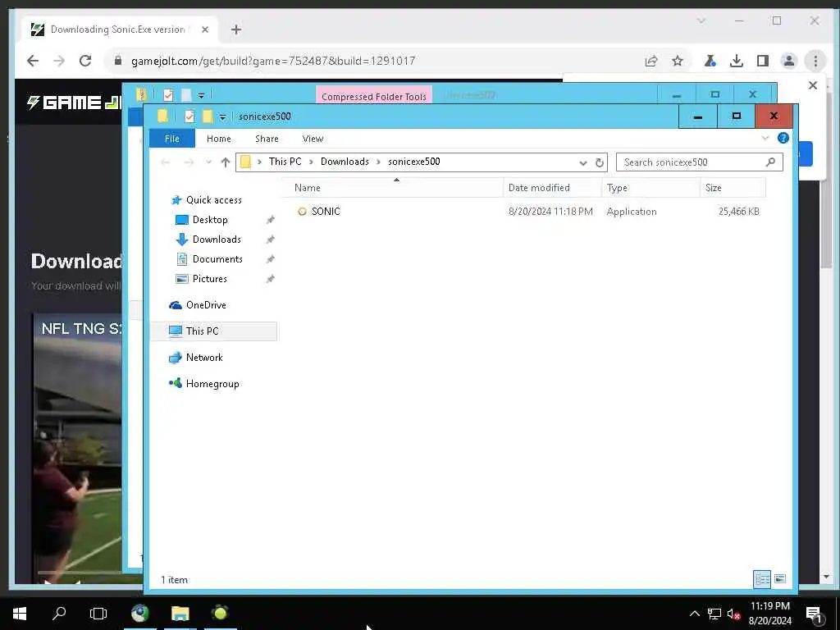The width and height of the screenshot is (840, 630).
Task: Open the File ribbon tab
Action: (x=172, y=138)
